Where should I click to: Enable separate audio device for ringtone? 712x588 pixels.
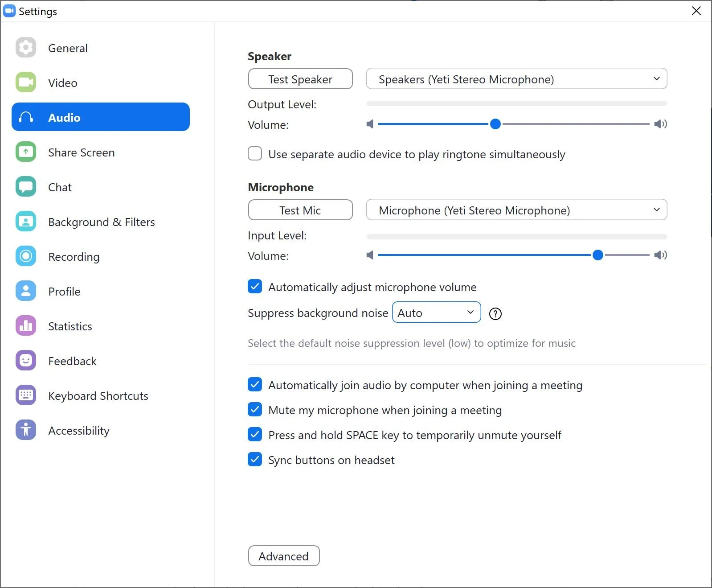pyautogui.click(x=255, y=153)
